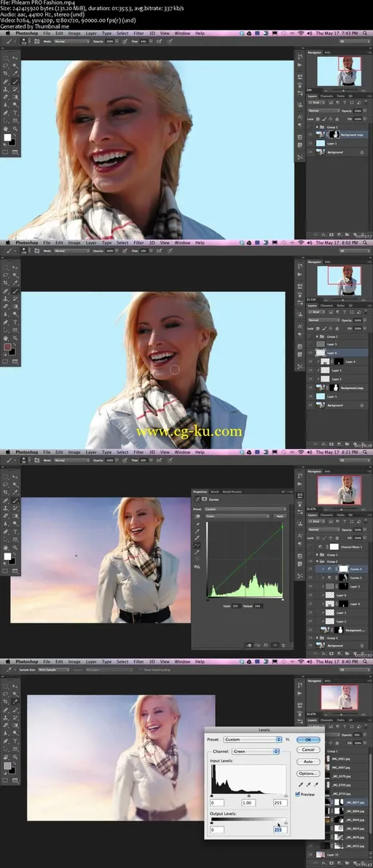Switch to the Brush Presets tab
The height and width of the screenshot is (868, 373).
pos(232,492)
